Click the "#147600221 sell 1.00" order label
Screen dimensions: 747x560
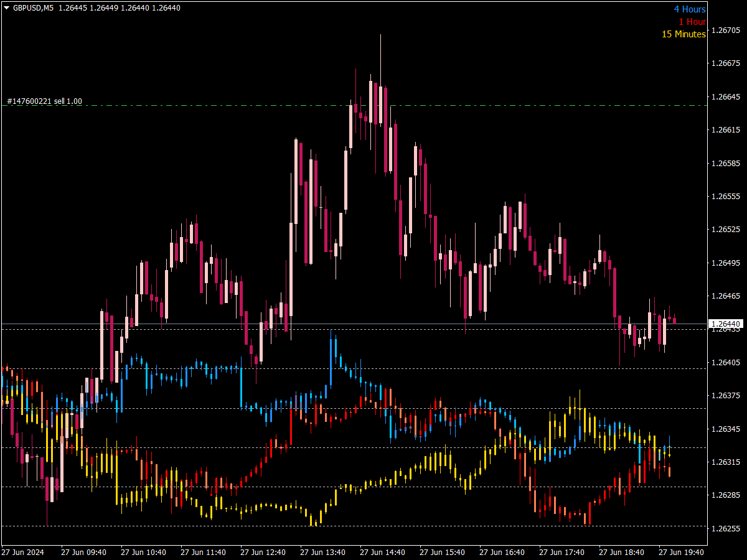pyautogui.click(x=44, y=101)
